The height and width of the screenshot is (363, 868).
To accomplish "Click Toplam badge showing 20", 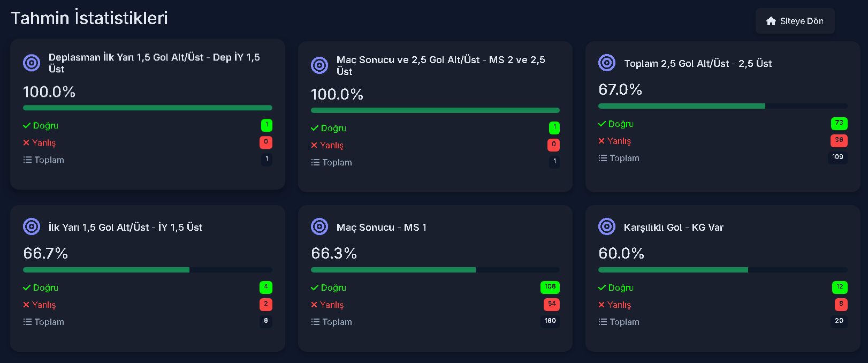I will pyautogui.click(x=839, y=321).
